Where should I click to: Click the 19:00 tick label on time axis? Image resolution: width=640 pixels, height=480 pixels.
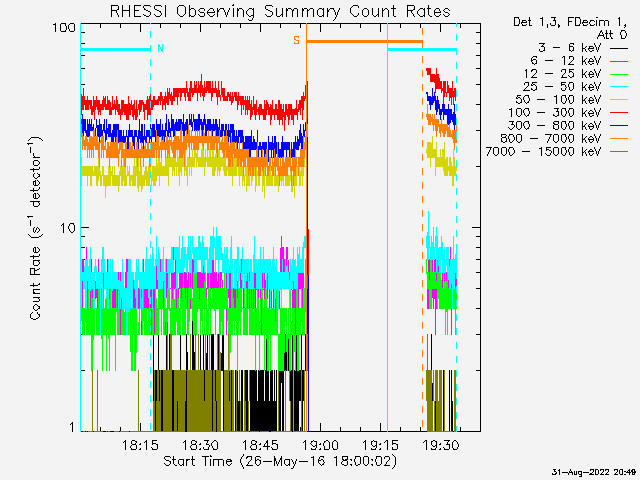[x=320, y=445]
